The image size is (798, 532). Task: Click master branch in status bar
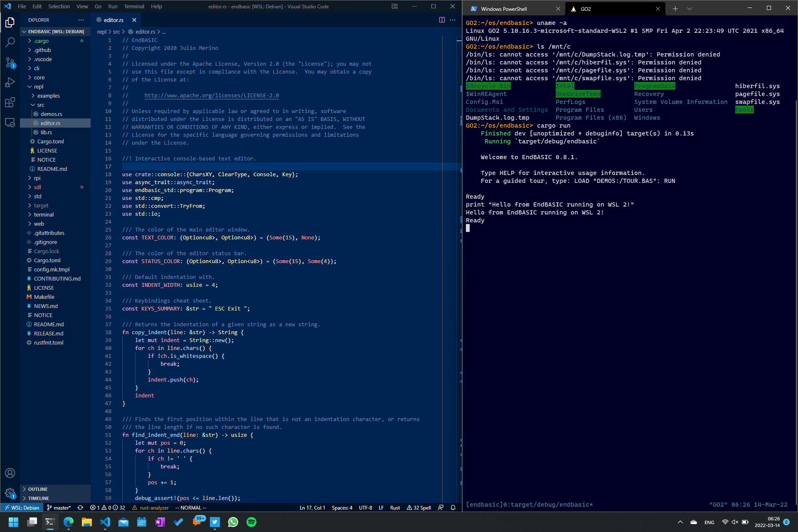click(x=59, y=507)
